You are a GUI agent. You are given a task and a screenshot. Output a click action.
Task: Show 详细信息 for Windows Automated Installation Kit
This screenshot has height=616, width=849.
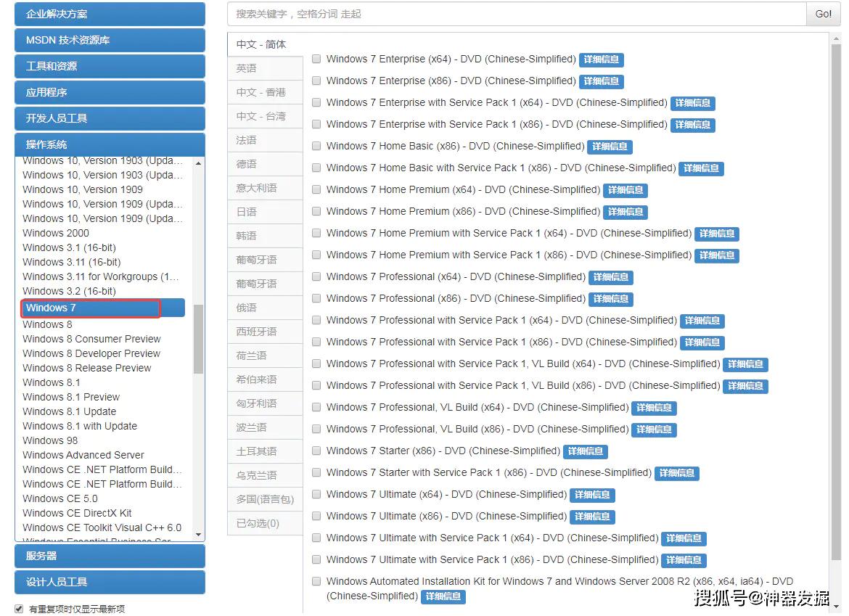tap(443, 596)
